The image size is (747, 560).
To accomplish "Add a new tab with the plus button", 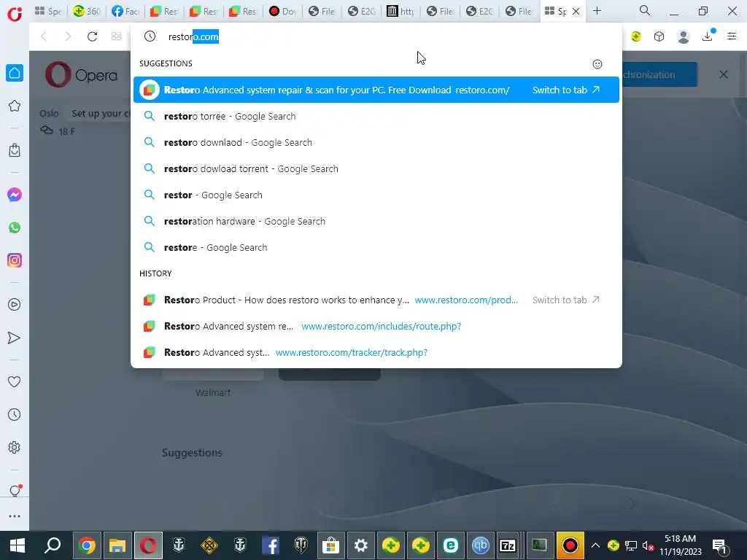I will (597, 10).
